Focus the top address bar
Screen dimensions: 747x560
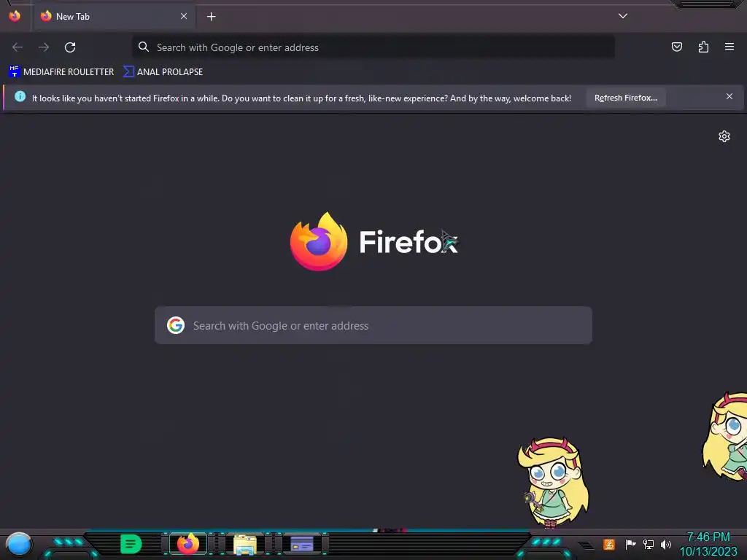click(x=373, y=47)
